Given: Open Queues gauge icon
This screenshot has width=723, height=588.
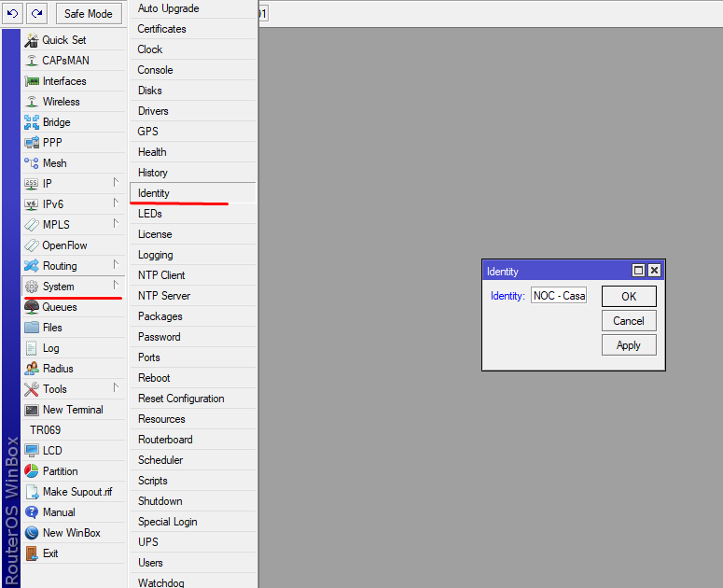Looking at the screenshot, I should click(x=32, y=307).
